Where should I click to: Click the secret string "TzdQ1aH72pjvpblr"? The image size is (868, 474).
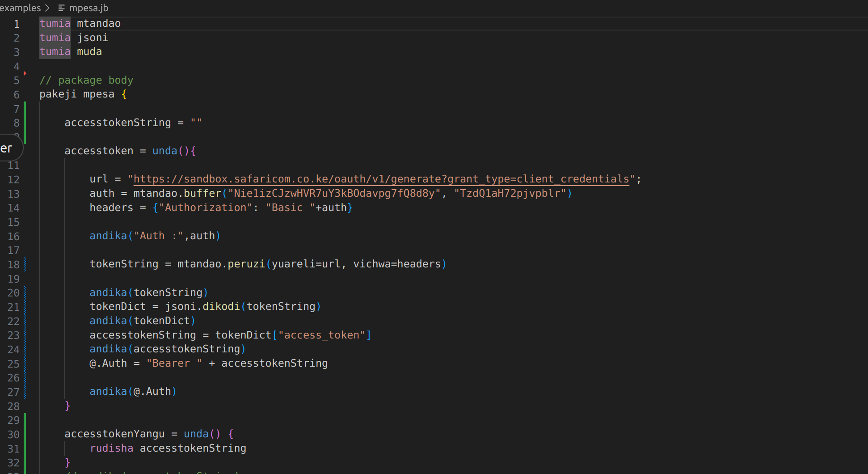coord(510,193)
